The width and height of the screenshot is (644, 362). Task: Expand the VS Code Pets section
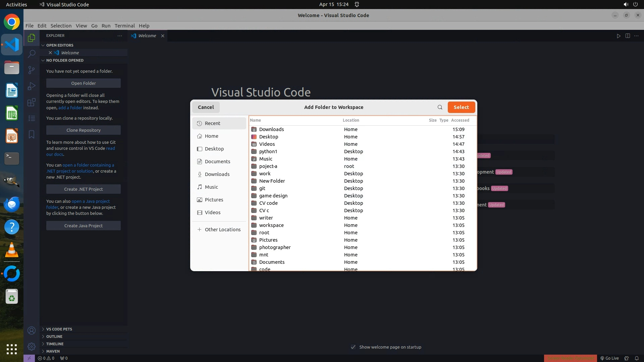click(x=59, y=329)
